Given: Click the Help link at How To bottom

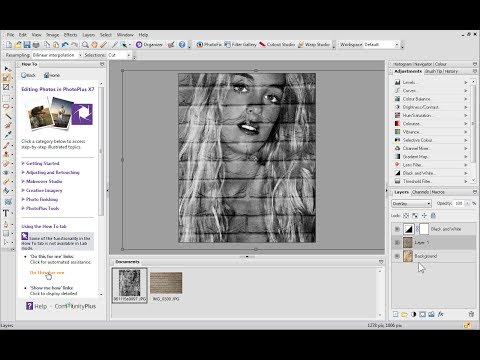Looking at the screenshot, I should tap(37, 306).
